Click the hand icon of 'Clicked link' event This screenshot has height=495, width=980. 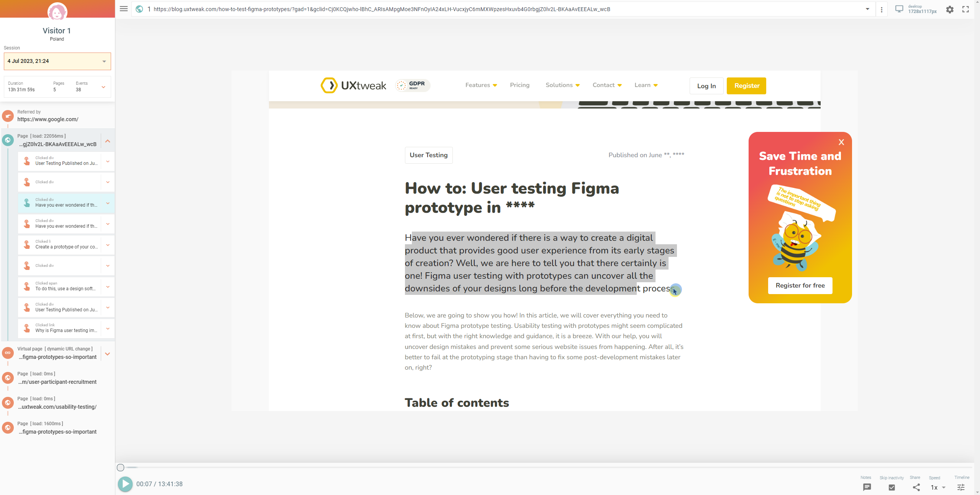pyautogui.click(x=27, y=328)
